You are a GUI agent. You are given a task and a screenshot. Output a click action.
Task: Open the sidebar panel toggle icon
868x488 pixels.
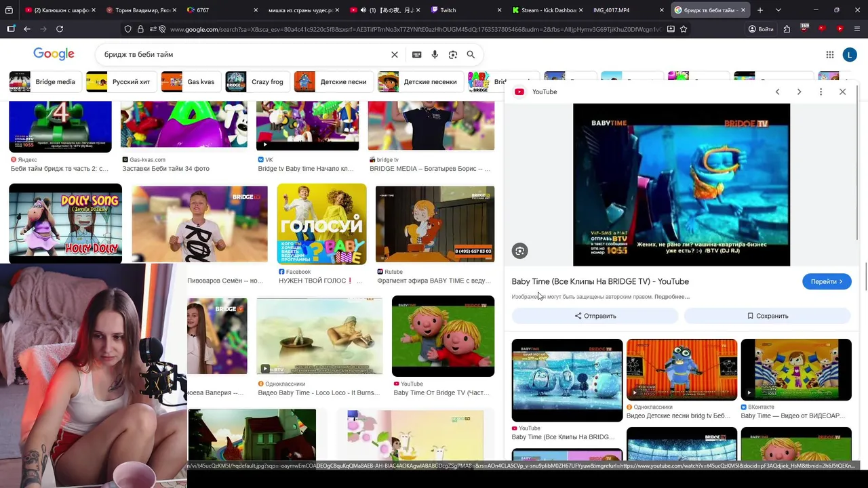tap(11, 29)
